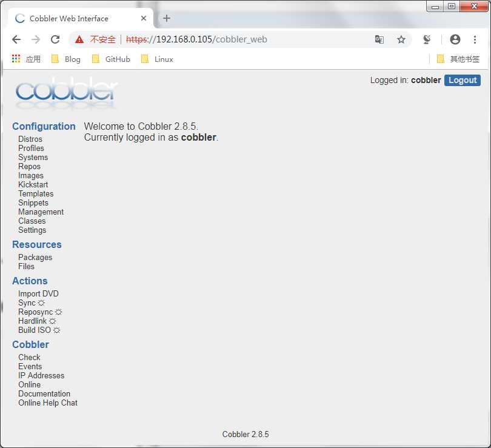Run the Build ISO action
This screenshot has height=448, width=491.
[39, 330]
